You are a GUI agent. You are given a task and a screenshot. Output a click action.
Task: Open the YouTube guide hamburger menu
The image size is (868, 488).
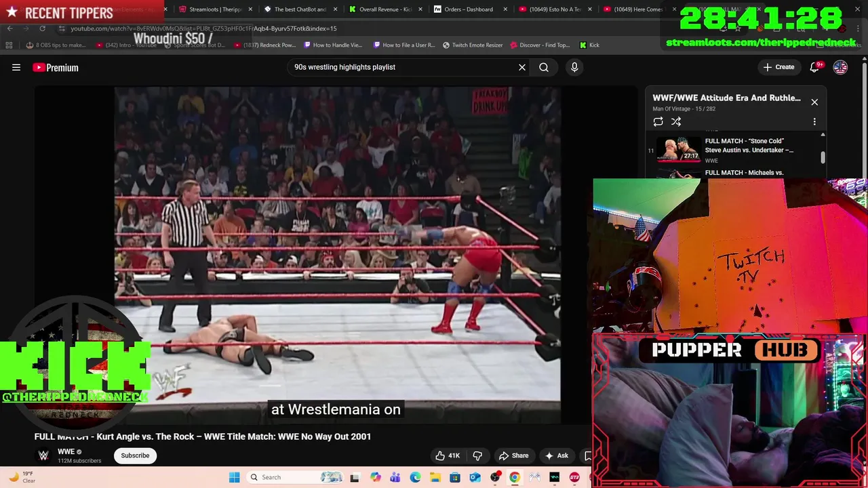(16, 67)
